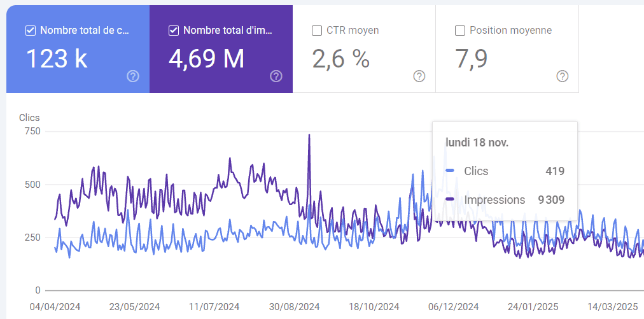The width and height of the screenshot is (644, 319).
Task: Select the 7,9 average position value
Action: click(472, 59)
